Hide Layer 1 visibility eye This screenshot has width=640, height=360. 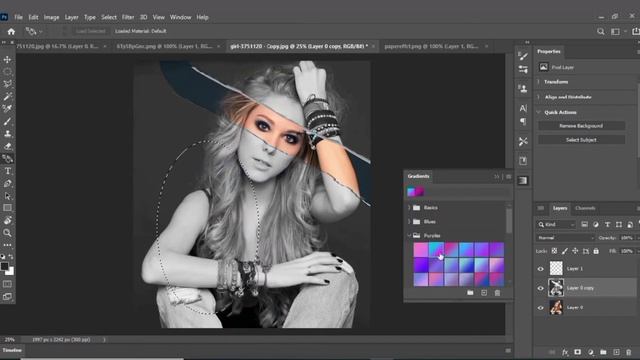(x=540, y=269)
